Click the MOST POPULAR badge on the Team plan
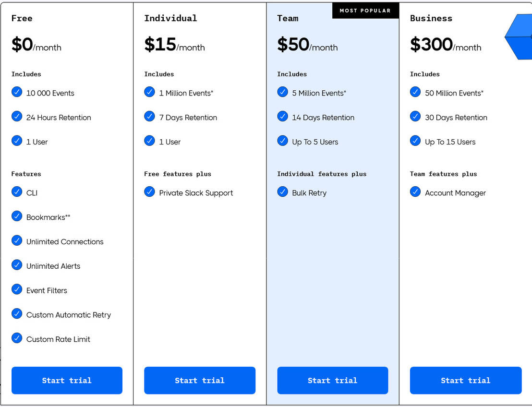Image resolution: width=532 pixels, height=407 pixels. [365, 11]
